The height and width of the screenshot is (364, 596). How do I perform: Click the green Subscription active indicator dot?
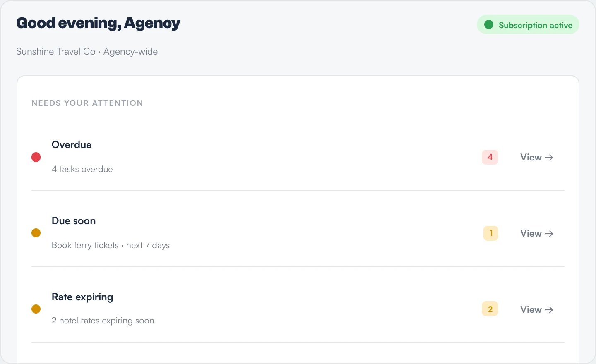489,25
